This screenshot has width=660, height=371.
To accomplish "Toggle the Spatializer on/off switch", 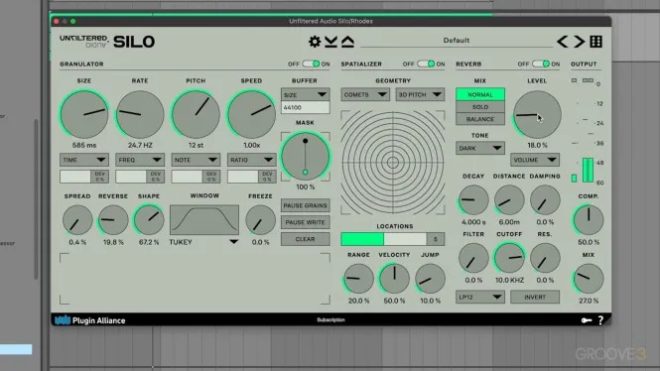I will click(x=426, y=64).
